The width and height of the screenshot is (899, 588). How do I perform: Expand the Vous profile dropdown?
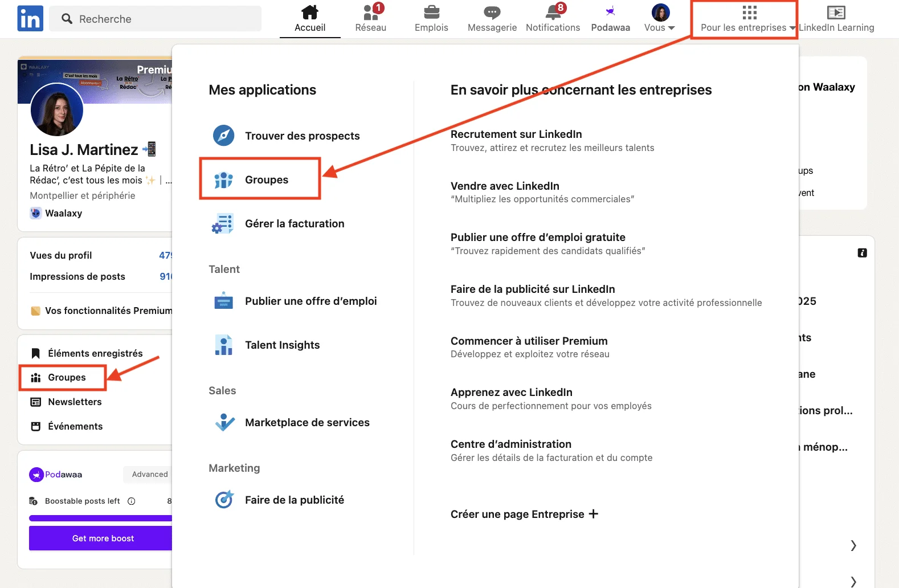(x=660, y=19)
